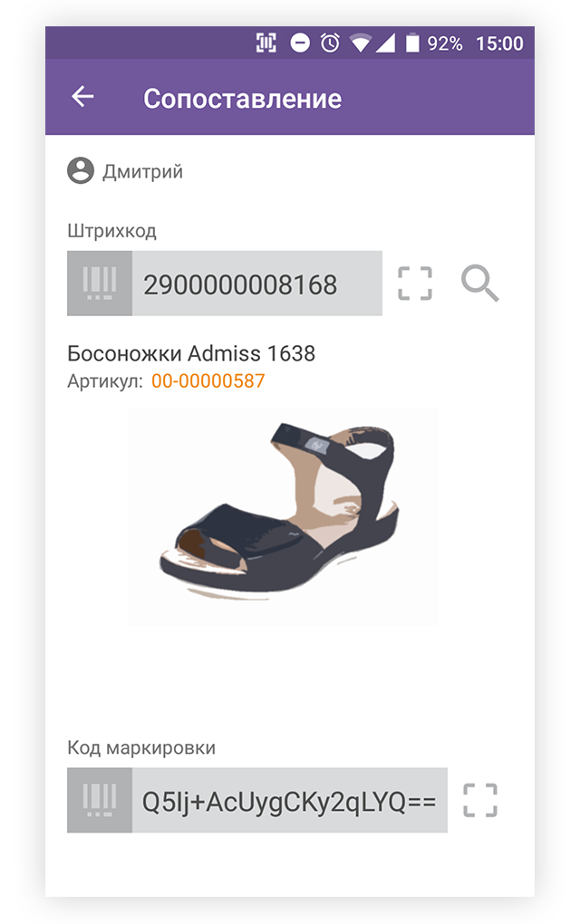The image size is (580, 924).
Task: Click barcode icon left of 2900000008168
Action: 100,284
